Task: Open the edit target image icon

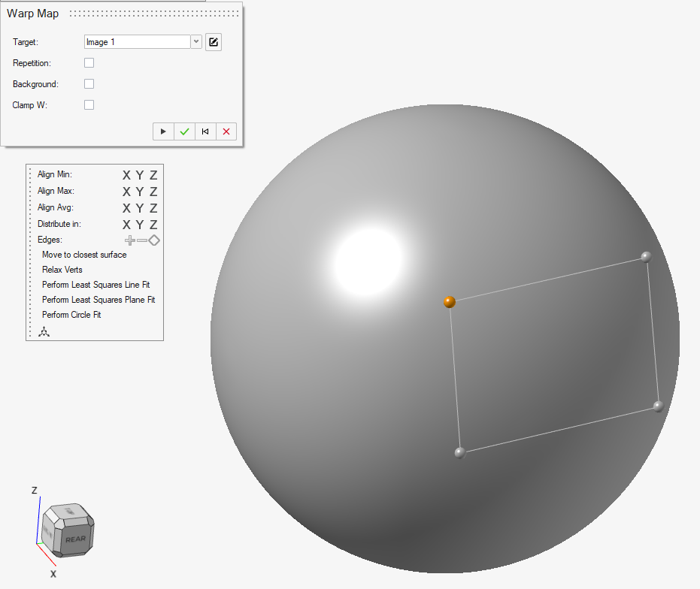Action: tap(214, 42)
